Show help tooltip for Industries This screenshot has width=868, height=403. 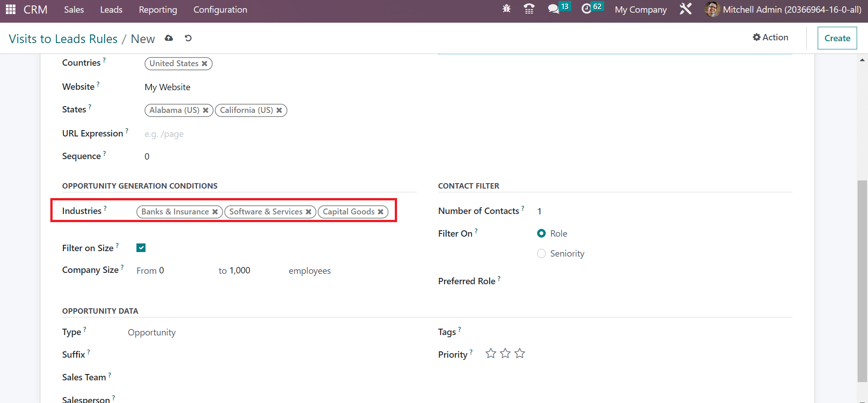coord(105,208)
